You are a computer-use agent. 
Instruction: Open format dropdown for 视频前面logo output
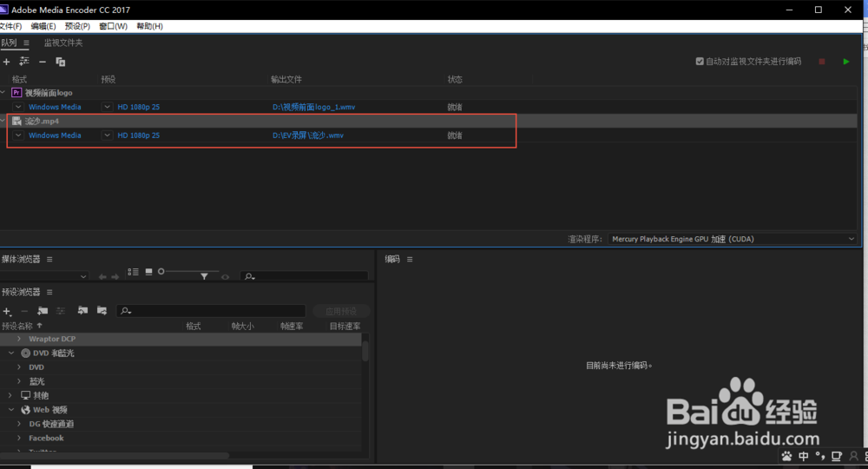point(18,107)
